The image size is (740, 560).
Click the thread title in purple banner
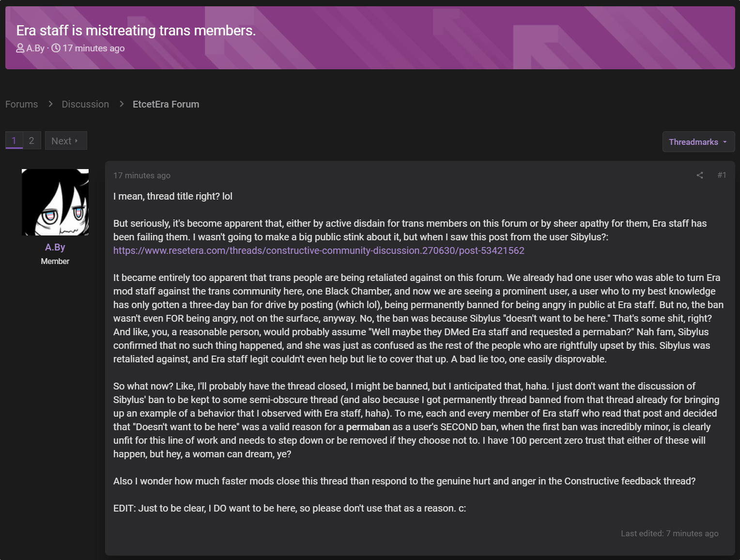136,31
